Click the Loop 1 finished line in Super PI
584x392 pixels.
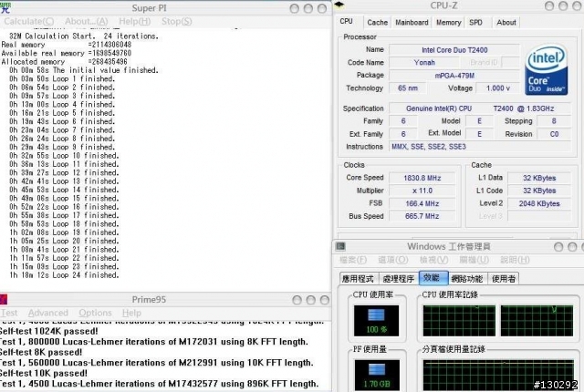point(62,78)
